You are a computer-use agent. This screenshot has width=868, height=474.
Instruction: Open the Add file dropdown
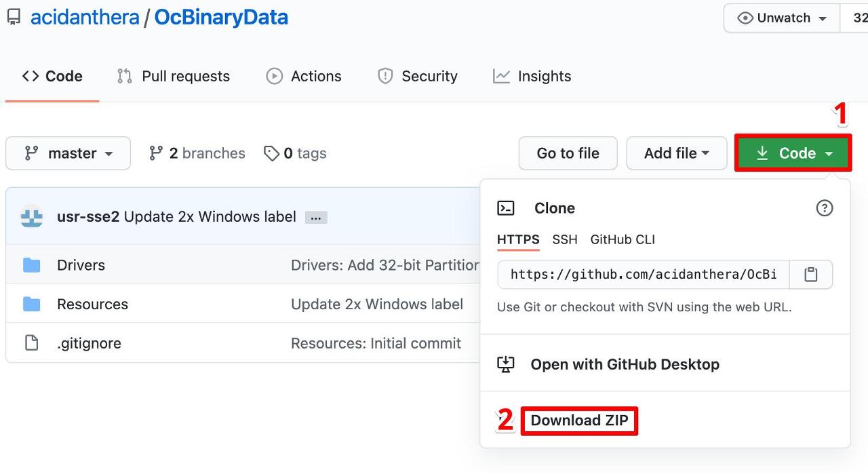tap(677, 153)
